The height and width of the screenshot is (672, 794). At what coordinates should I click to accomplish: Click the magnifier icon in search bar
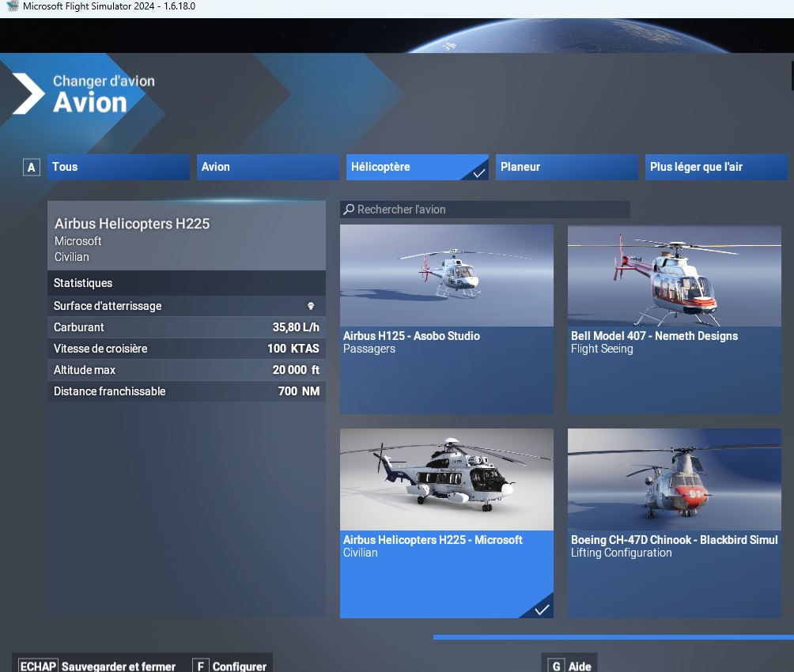click(349, 210)
